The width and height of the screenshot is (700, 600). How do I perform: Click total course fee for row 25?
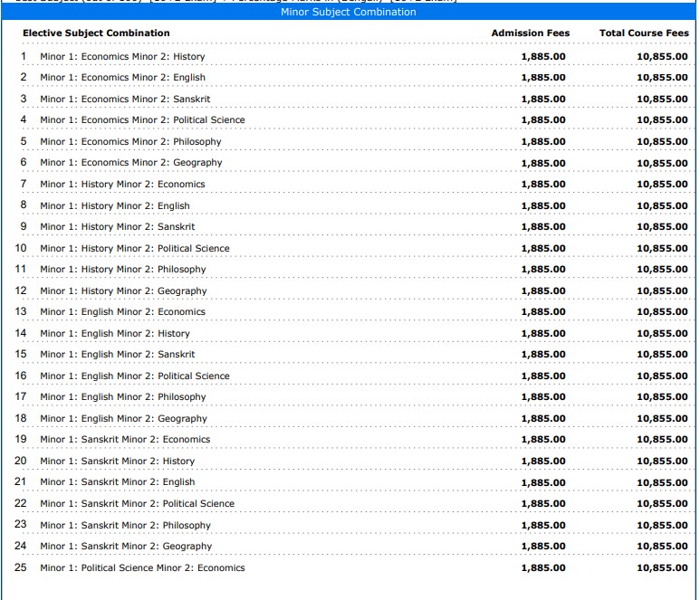coord(662,568)
